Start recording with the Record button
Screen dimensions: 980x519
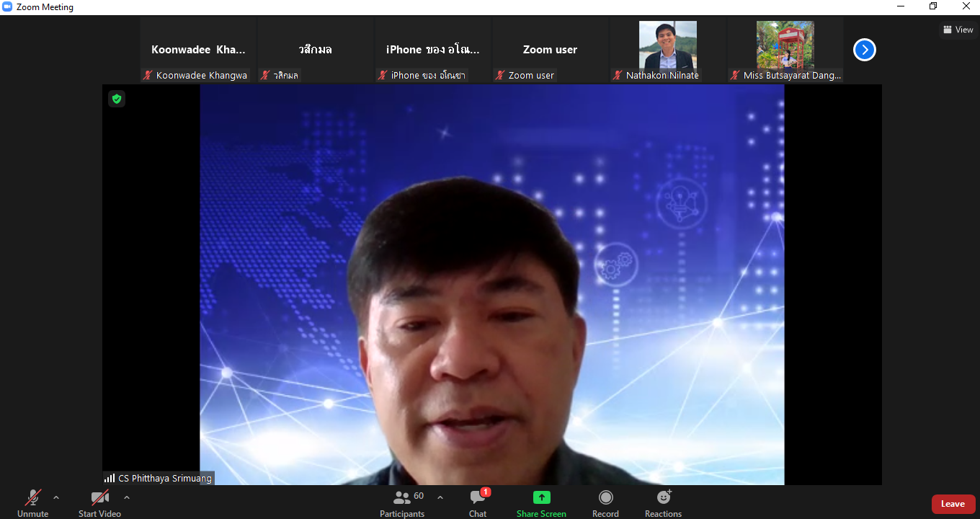(x=605, y=502)
